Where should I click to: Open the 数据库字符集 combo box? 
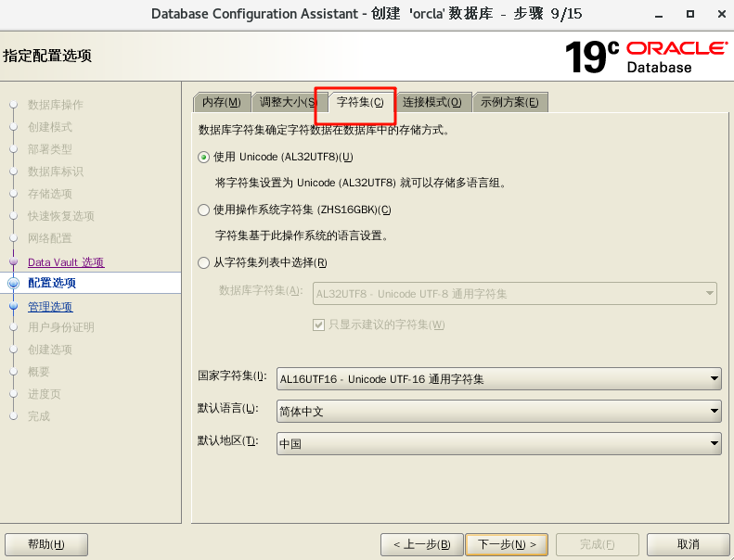pos(515,293)
